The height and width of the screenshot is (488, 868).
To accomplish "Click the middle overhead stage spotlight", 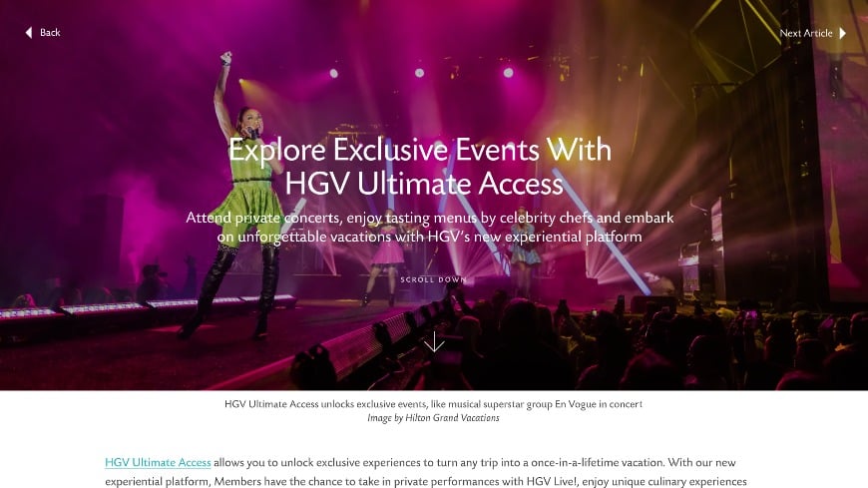I will (x=420, y=73).
